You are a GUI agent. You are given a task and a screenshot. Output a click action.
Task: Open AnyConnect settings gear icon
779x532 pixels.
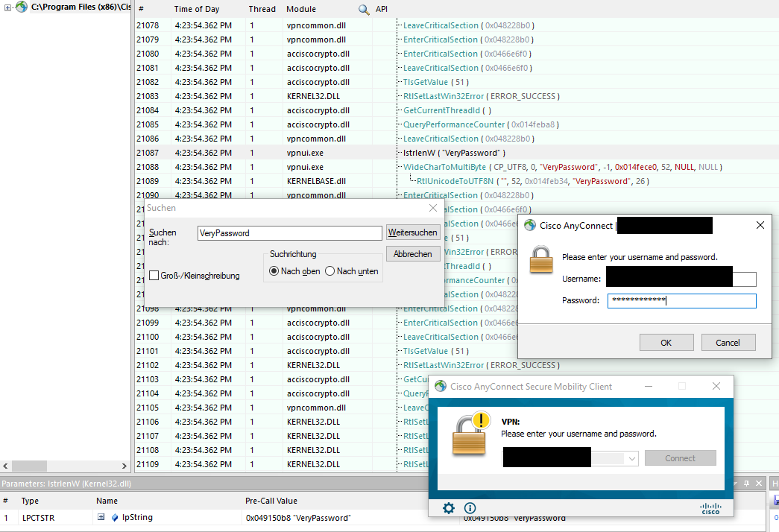coord(449,507)
